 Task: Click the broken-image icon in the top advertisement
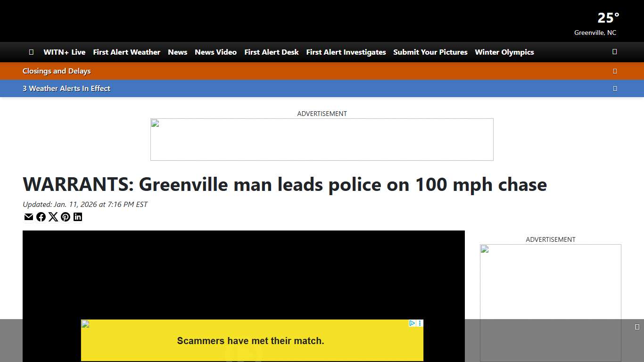pos(155,123)
